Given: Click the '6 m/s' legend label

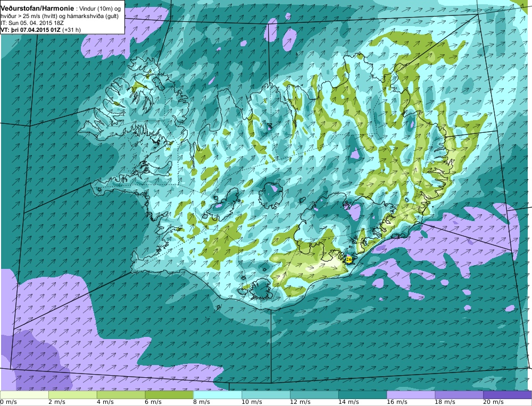Looking at the screenshot, I should (154, 402).
